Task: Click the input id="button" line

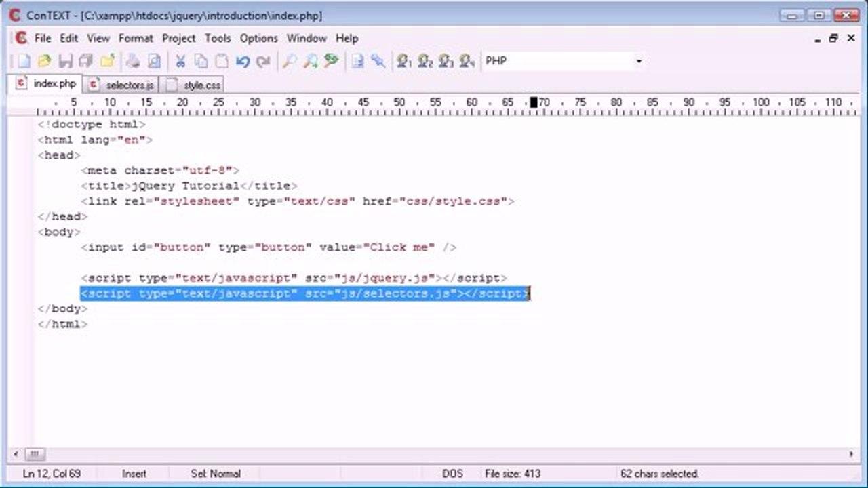Action: point(269,247)
